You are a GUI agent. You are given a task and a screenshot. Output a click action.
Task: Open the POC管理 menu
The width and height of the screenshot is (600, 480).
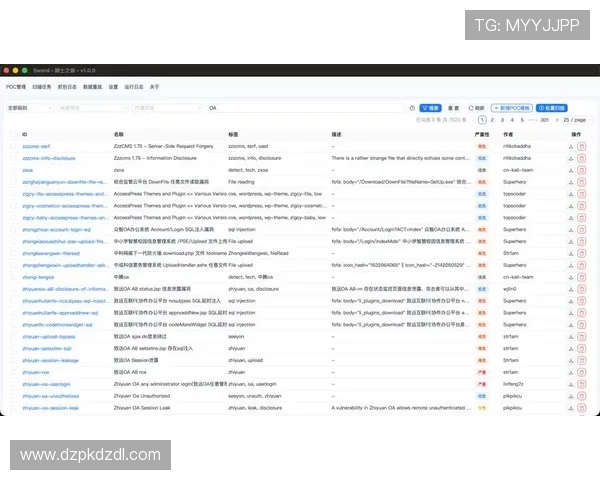(17, 87)
